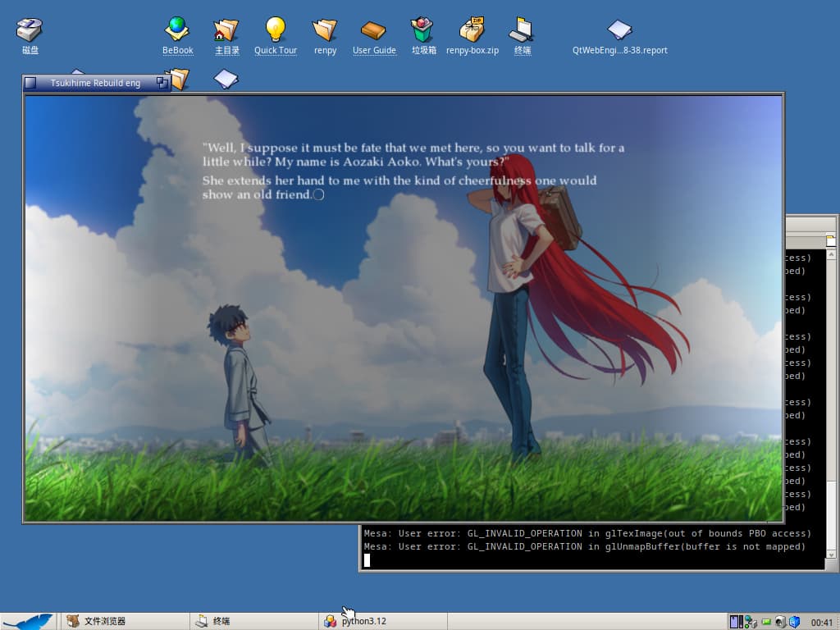Select the white document icon below the Quick Tour icon
Image resolution: width=840 pixels, height=630 pixels.
[226, 79]
